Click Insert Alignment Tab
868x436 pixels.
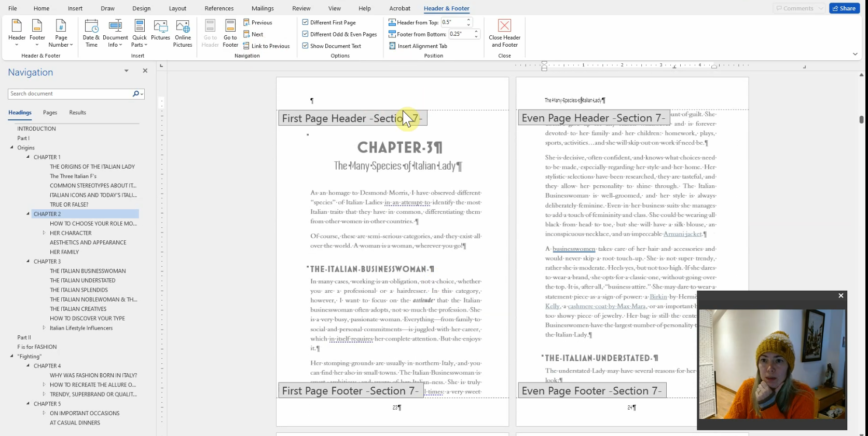point(418,46)
